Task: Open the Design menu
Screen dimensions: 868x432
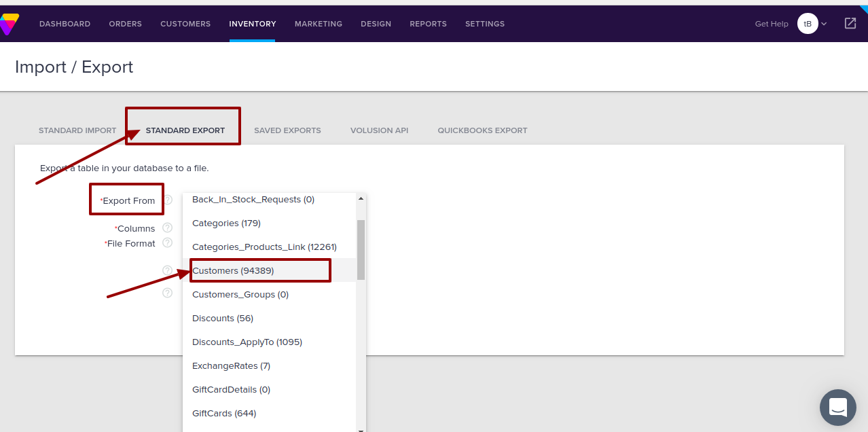Action: pos(376,24)
